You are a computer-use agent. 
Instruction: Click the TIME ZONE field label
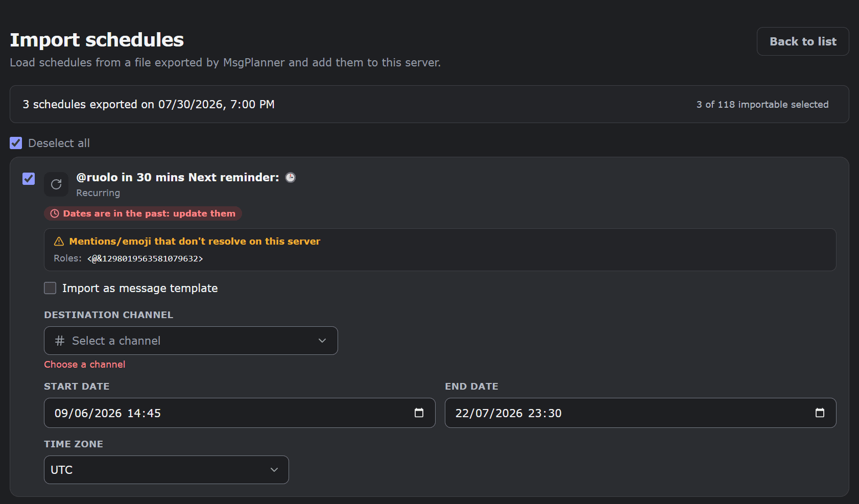(x=74, y=444)
